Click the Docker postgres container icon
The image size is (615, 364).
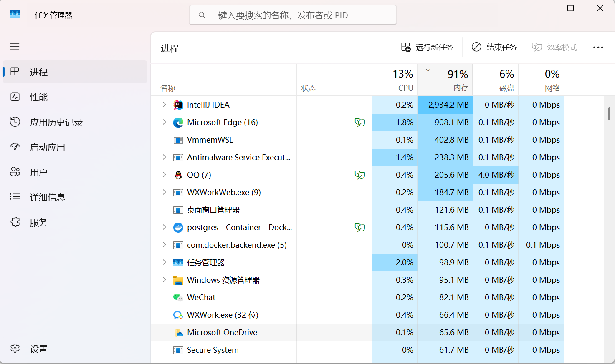[x=178, y=228]
